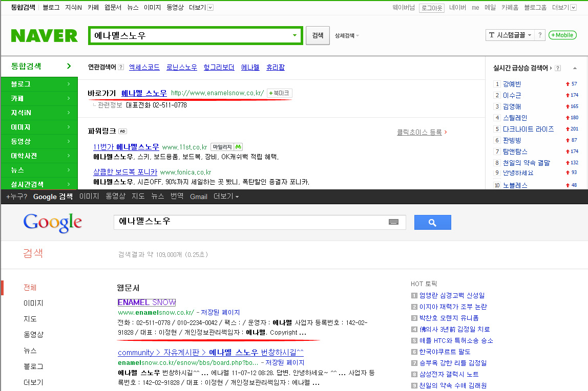
Task: Select 이미지 filter in Google sidebar
Action: 33,303
